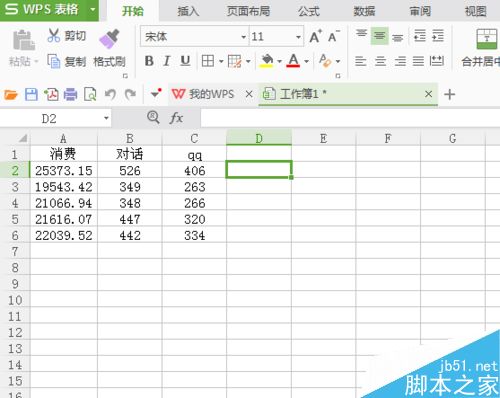
Task: Increase font size with A+ icon
Action: tap(315, 36)
